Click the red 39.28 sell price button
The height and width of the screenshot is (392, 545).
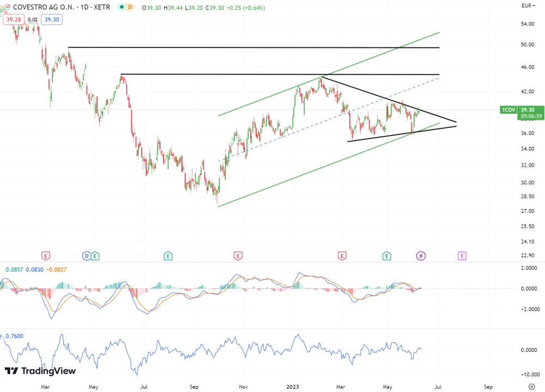click(x=12, y=19)
